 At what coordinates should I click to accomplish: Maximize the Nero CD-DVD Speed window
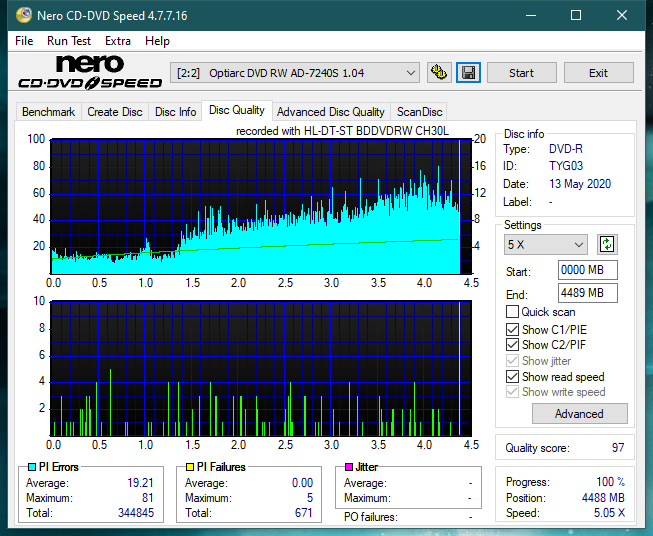[576, 15]
